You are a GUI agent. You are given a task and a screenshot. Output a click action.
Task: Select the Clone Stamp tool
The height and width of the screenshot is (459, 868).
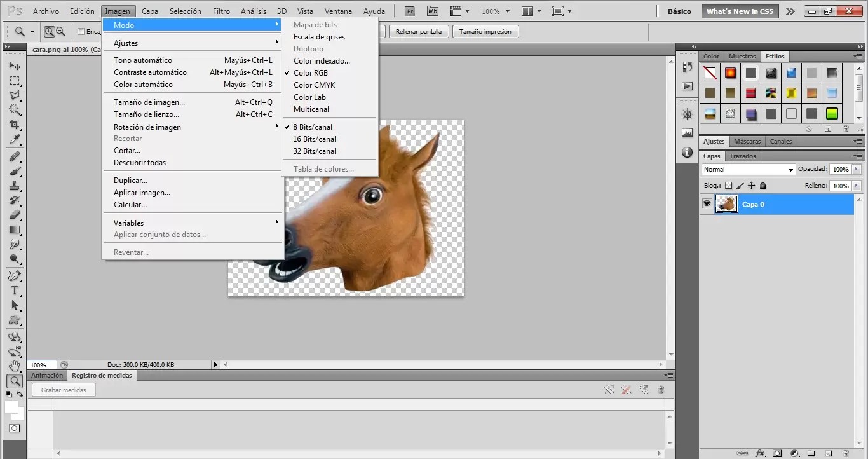(14, 186)
